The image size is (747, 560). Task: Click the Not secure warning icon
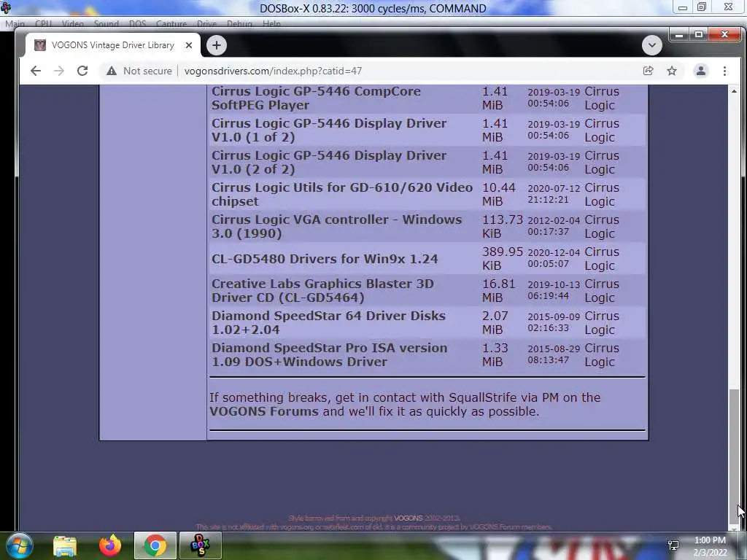(x=112, y=71)
